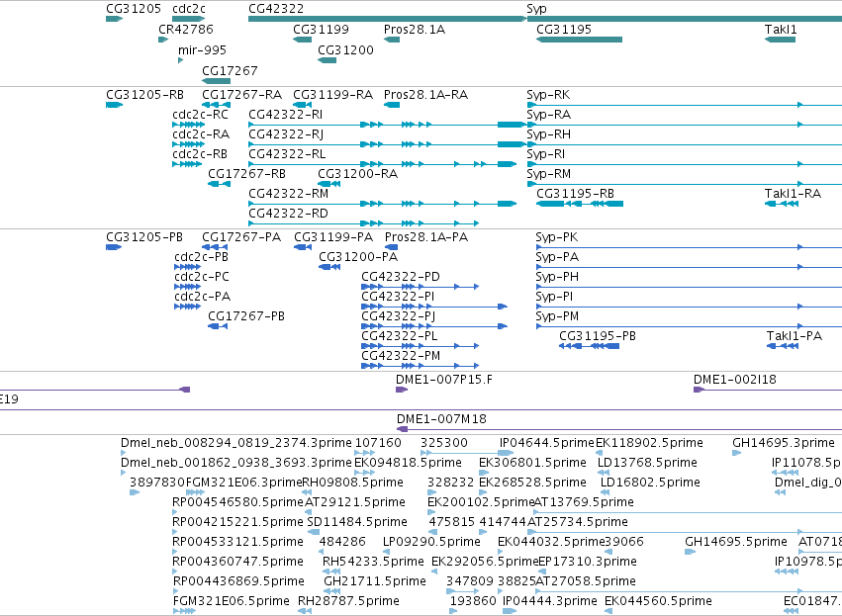Click the CG31195-PB protein label
842x616 pixels.
click(x=598, y=336)
